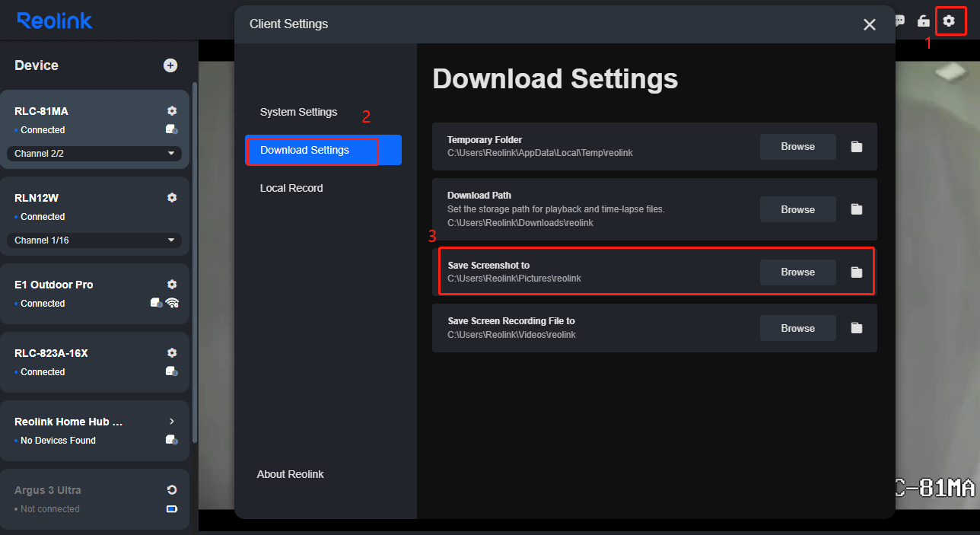Click the Download Settings page heading
Screen dimensions: 980x535
555,79
